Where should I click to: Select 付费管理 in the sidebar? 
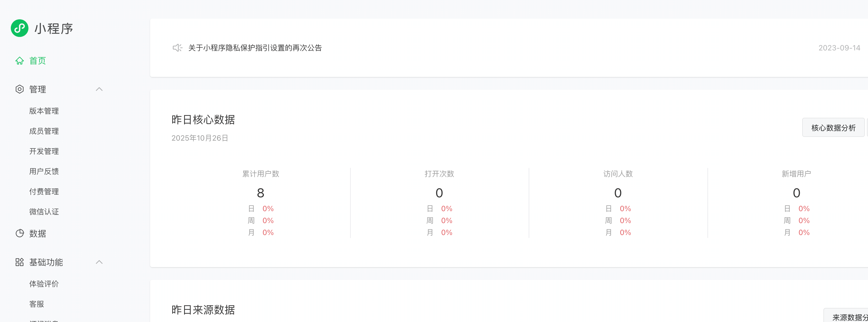tap(44, 192)
